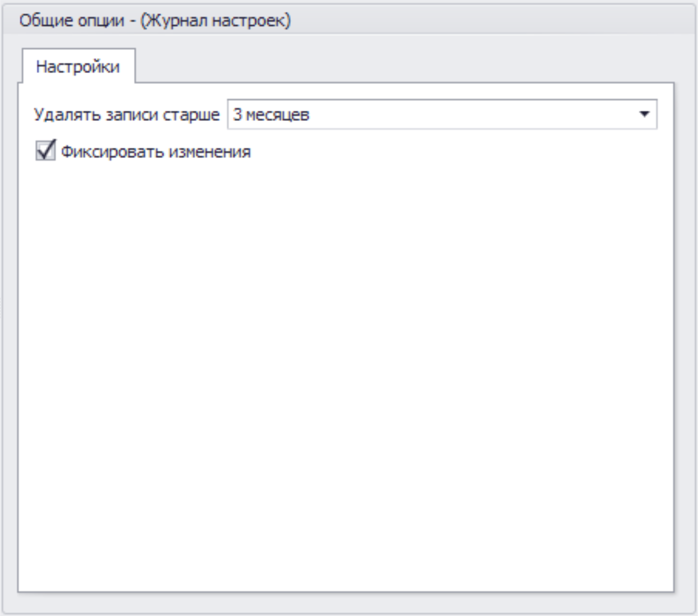Click the Общие опции - (Журнал настроек) title
Image resolution: width=698 pixels, height=616 pixels.
click(155, 21)
